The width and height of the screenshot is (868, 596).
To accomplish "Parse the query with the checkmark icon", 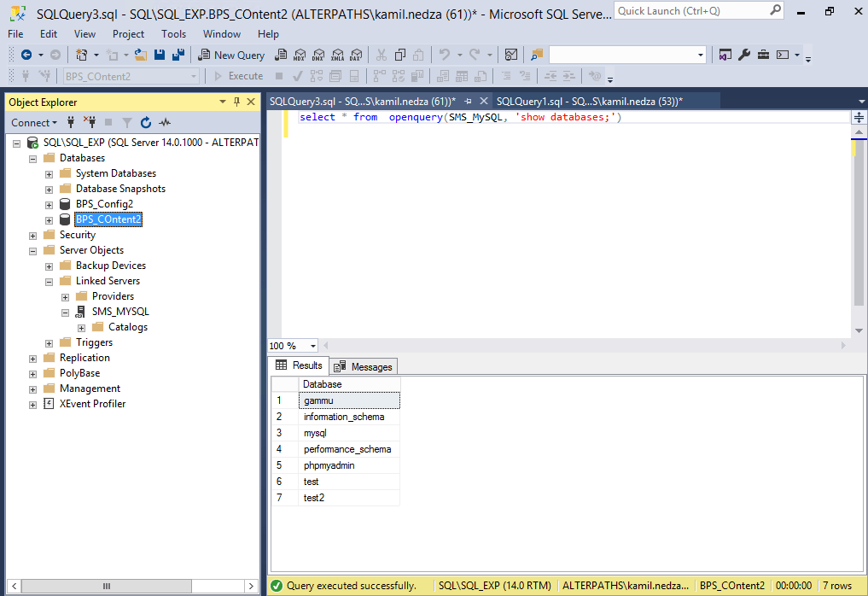I will (297, 75).
